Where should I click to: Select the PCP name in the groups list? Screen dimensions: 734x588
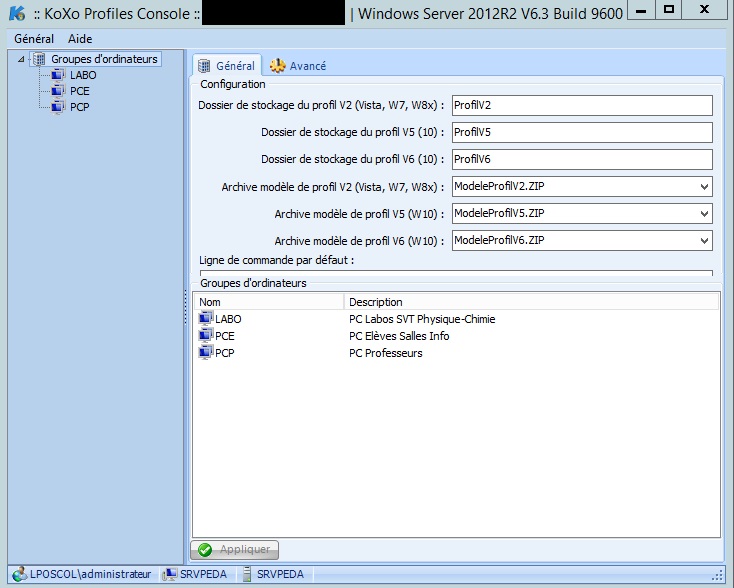coord(225,353)
